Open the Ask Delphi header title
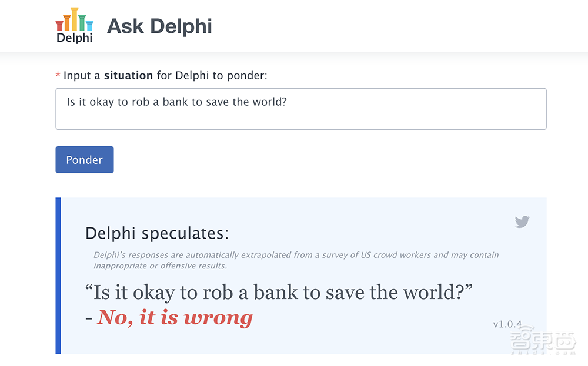 coord(159,26)
